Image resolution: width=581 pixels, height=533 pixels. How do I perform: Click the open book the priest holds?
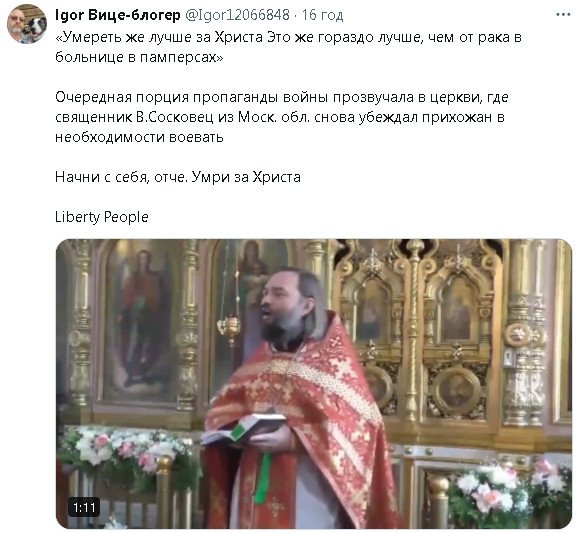245,429
